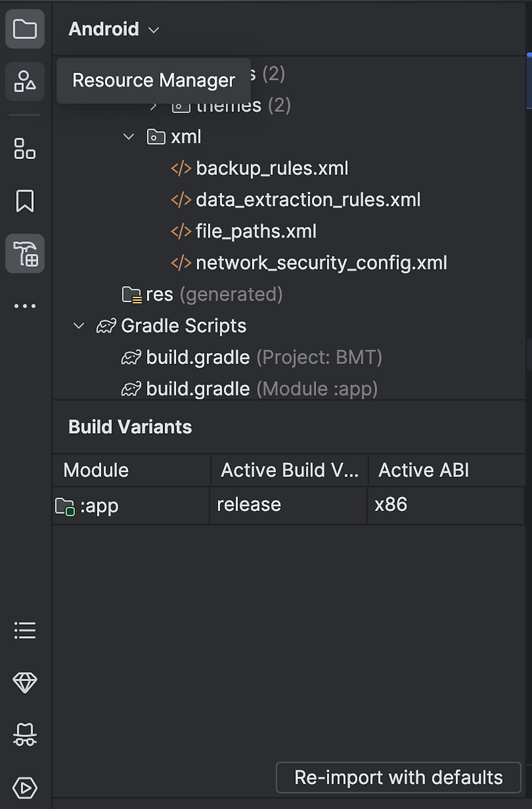Open the Android project view dropdown
This screenshot has width=532, height=809.
(114, 29)
